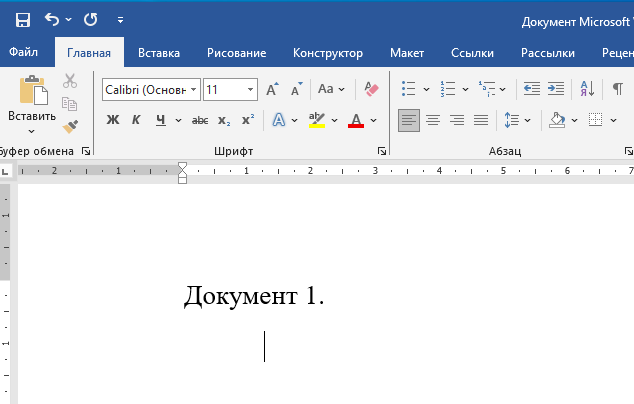
Task: Open the undo history dropdown arrow
Action: [68, 19]
